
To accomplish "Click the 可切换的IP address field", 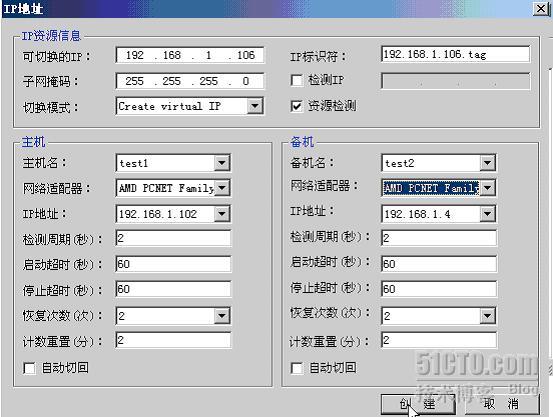I will tap(190, 55).
